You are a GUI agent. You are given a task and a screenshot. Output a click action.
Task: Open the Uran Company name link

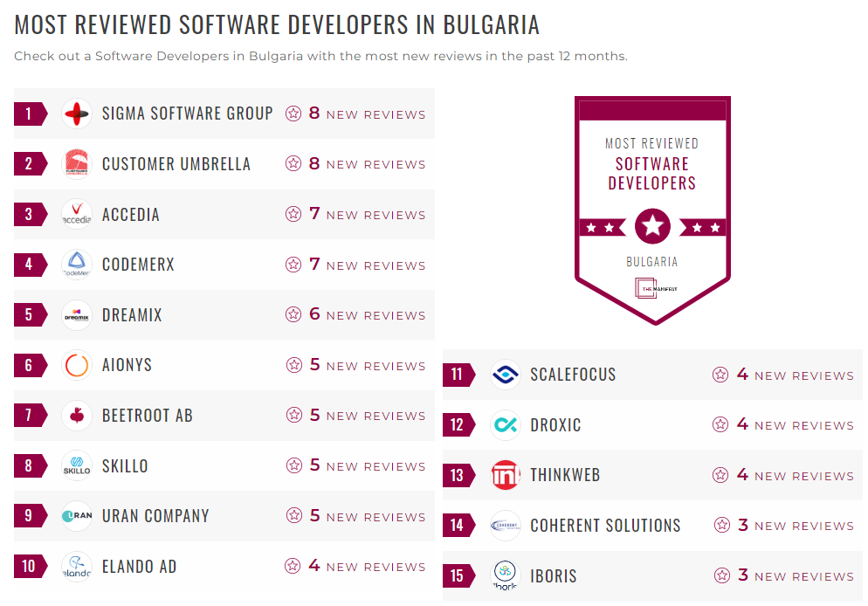[x=155, y=516]
